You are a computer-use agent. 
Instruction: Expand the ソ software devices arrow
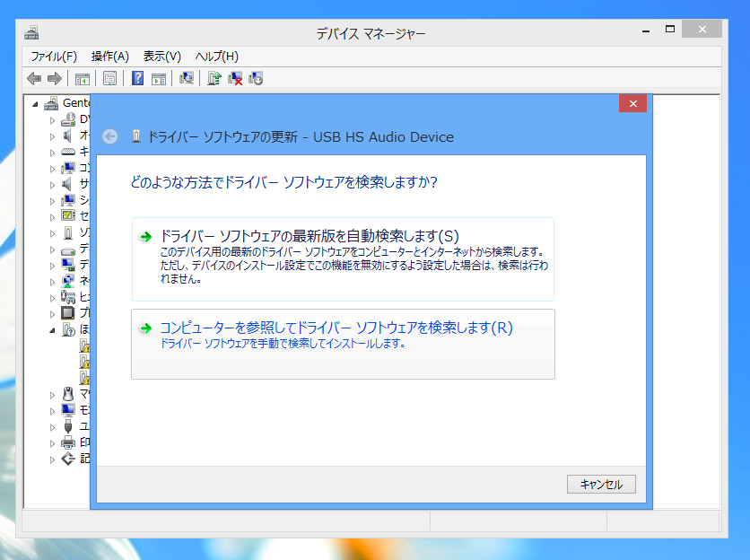point(52,233)
